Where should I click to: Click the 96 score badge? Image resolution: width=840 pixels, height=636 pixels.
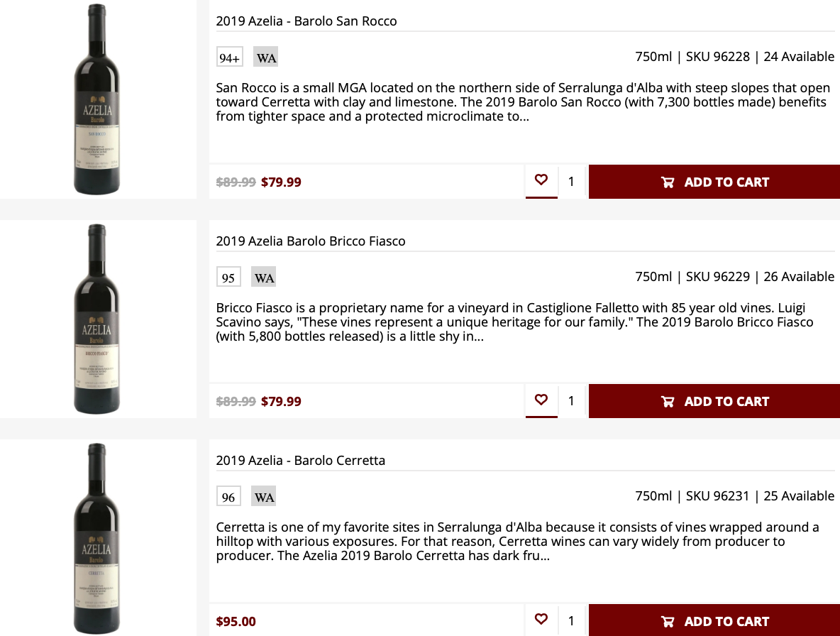[228, 497]
